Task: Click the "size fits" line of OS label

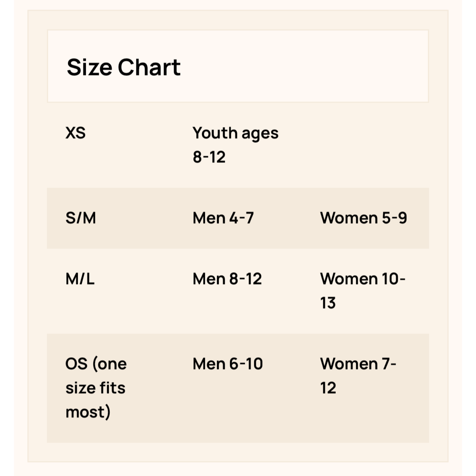Action: tap(95, 388)
